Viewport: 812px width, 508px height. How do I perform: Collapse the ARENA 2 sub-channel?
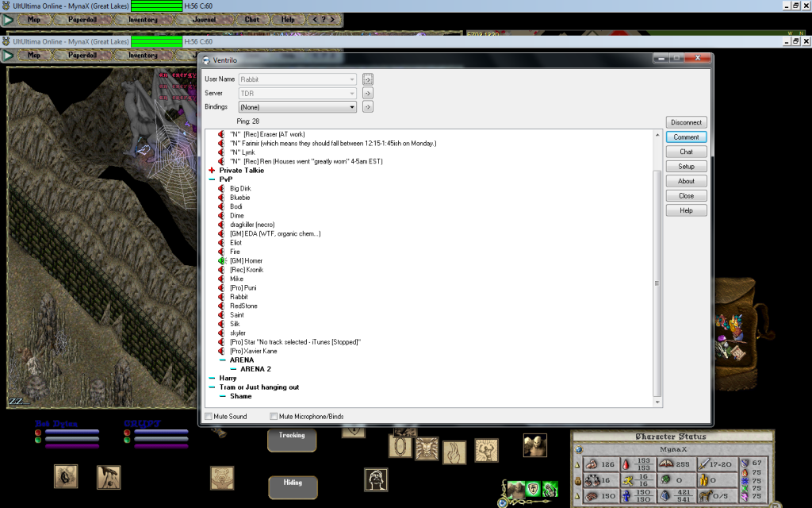click(234, 369)
